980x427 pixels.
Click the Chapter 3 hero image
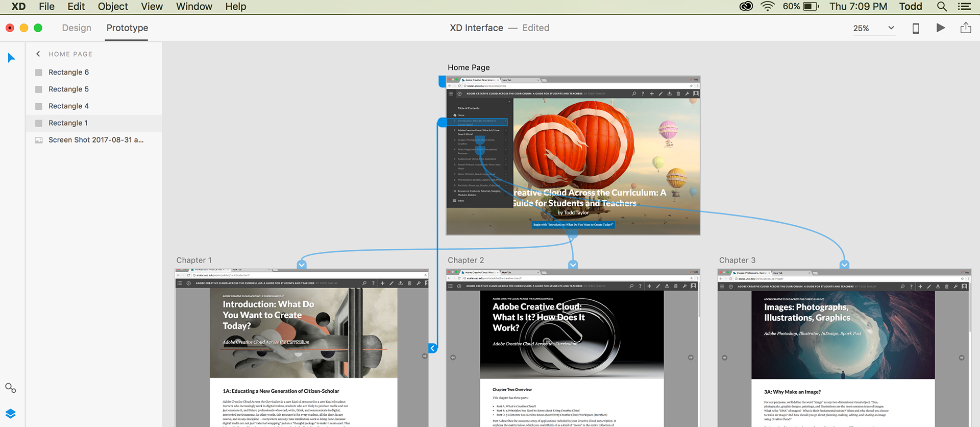click(x=843, y=335)
